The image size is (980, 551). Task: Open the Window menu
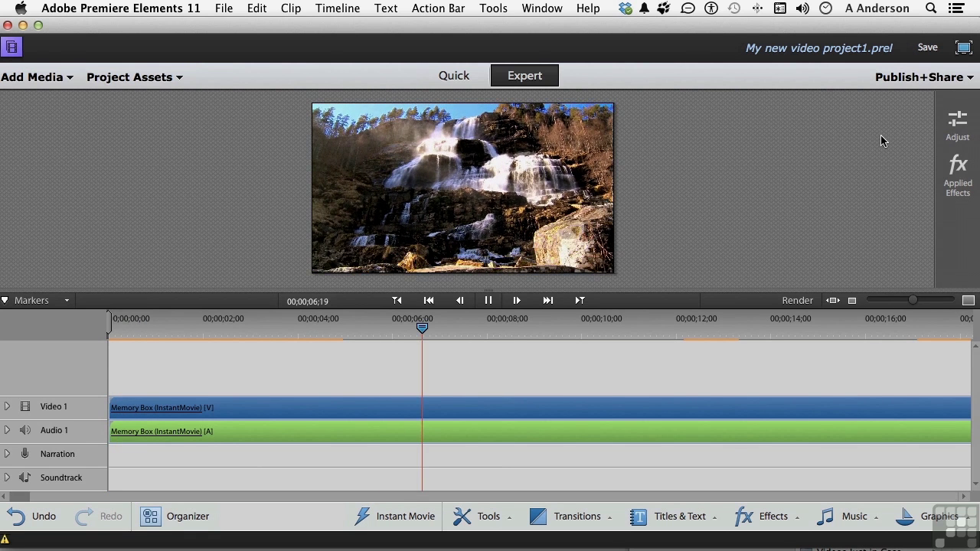[x=542, y=8]
